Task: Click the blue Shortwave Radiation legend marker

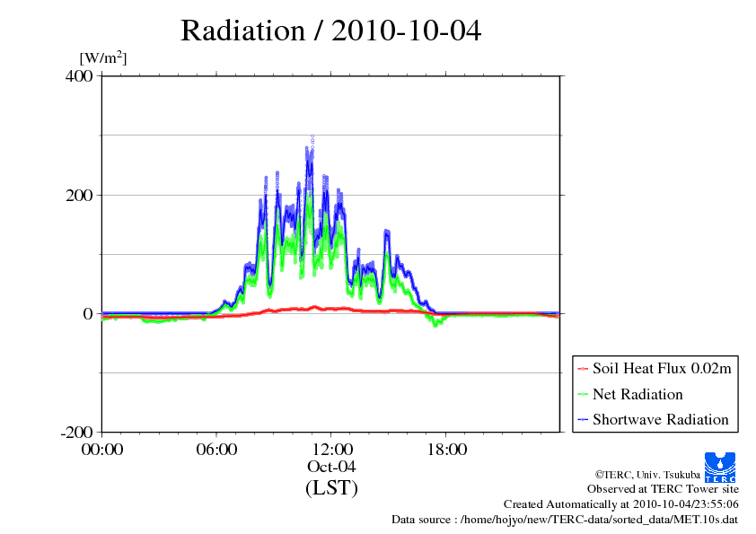Action: click(583, 420)
